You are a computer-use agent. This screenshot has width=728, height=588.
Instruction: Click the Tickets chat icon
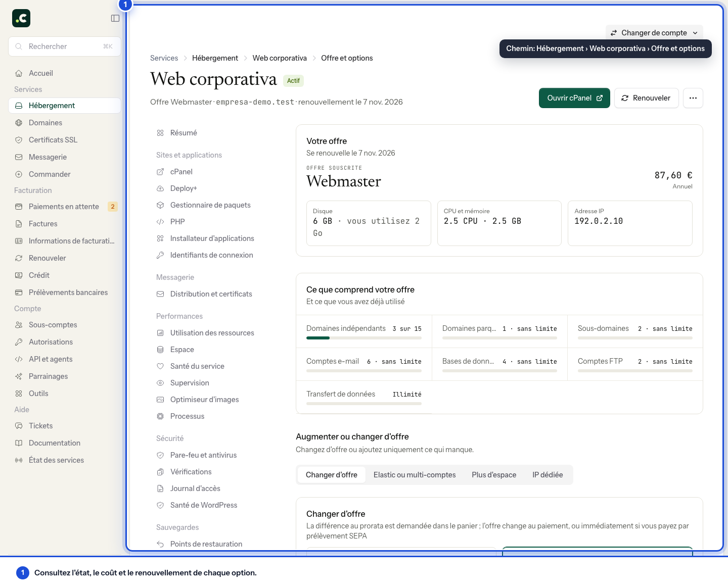coord(19,426)
